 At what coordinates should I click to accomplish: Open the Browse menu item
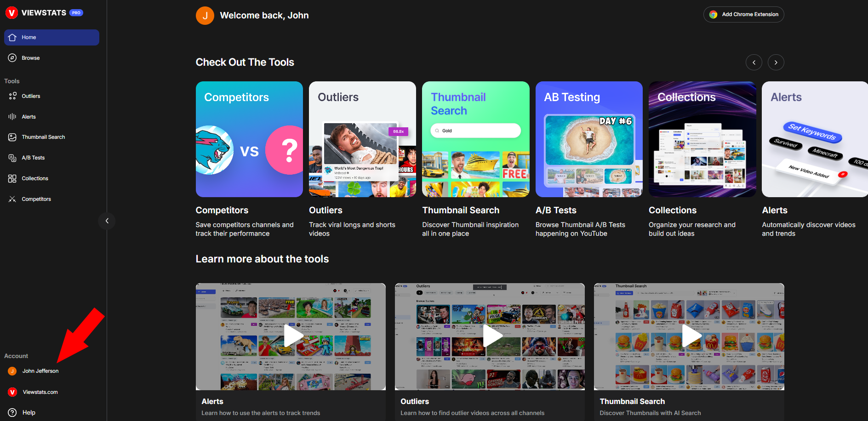pyautogui.click(x=51, y=58)
